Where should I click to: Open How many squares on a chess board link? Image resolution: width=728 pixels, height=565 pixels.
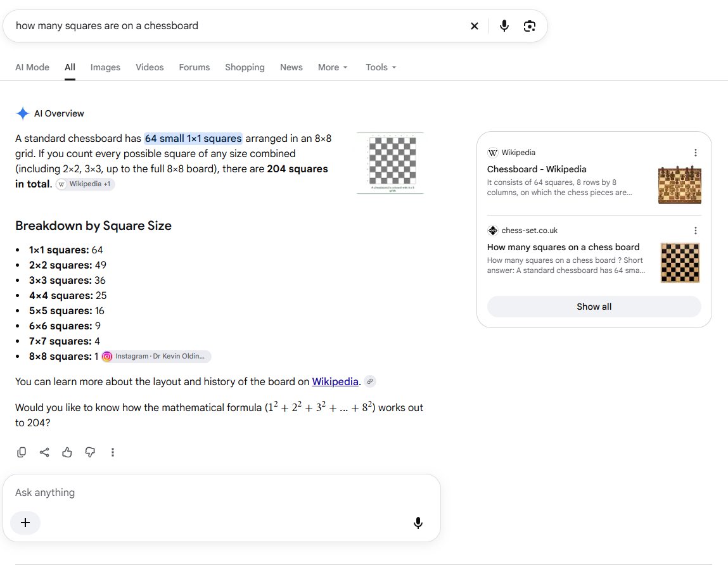coord(563,248)
